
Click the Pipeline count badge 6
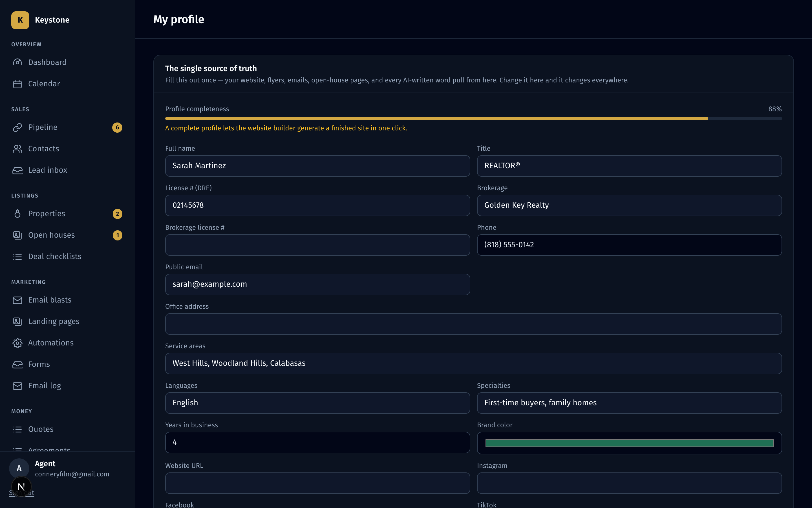117,127
